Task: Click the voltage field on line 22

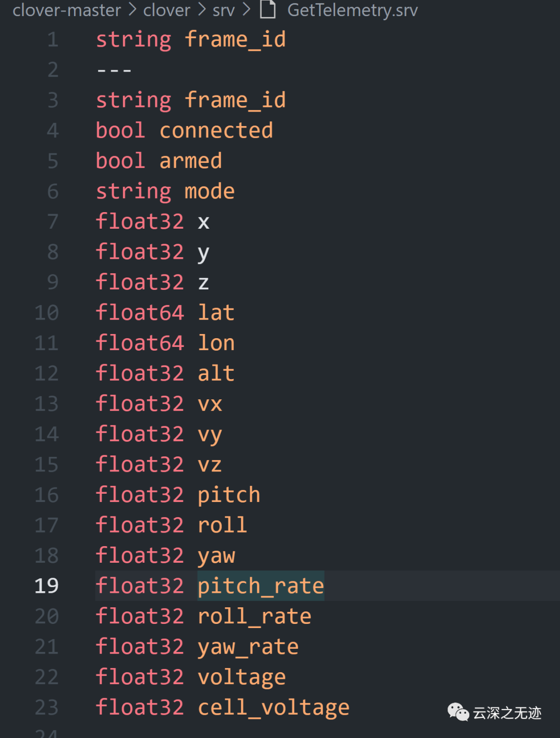Action: [242, 677]
